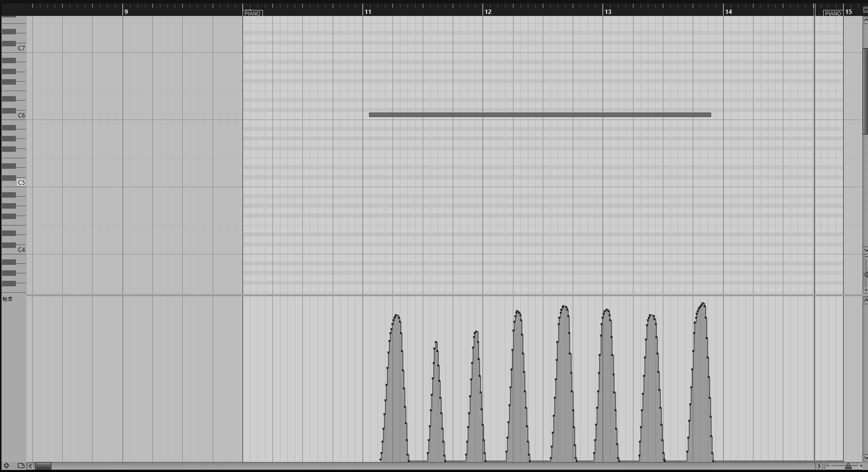Click the horizontal zoom slider handle

click(x=848, y=466)
